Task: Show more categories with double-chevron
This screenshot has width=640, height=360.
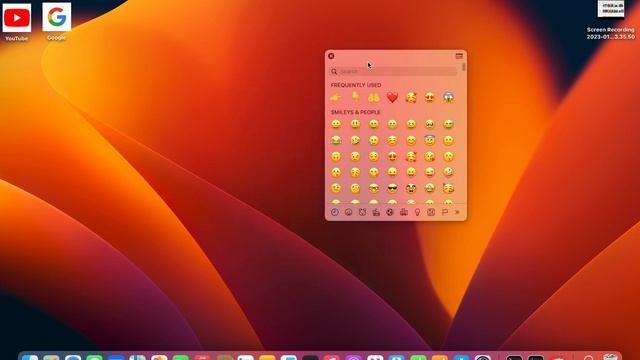Action: coord(457,212)
